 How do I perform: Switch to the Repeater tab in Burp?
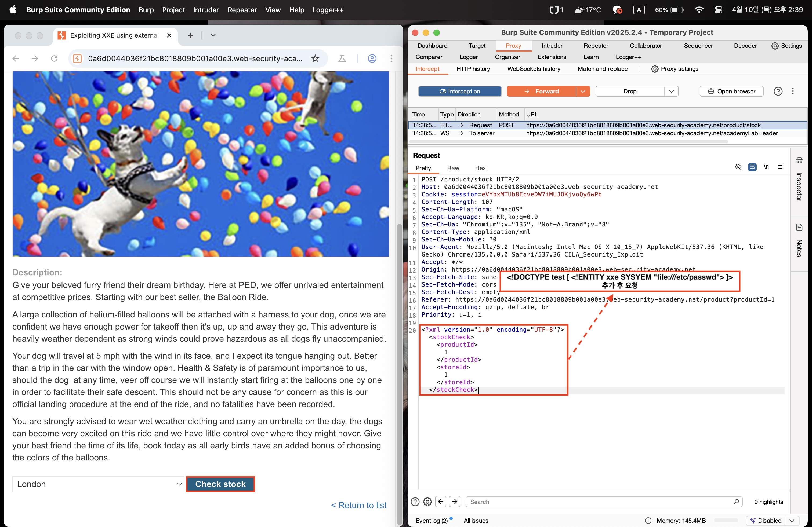[596, 46]
